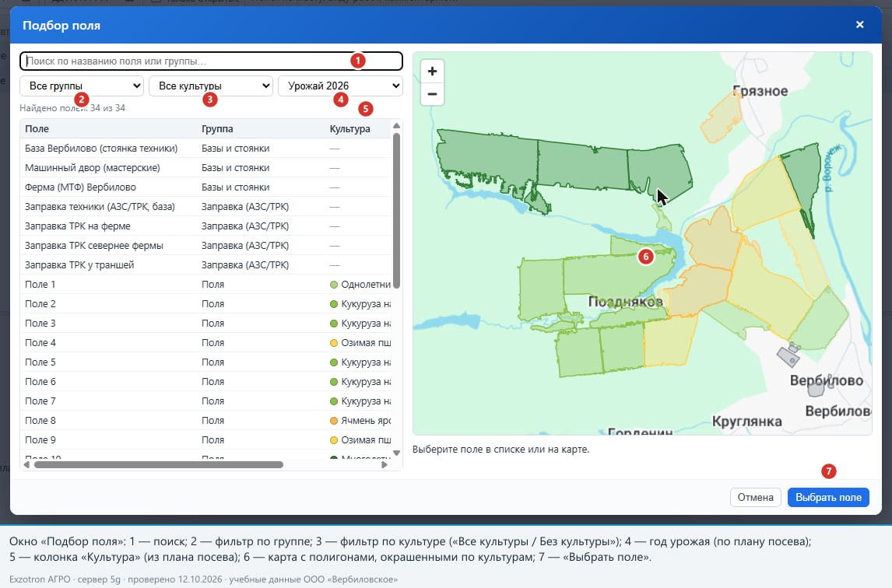Close the «Подбор поля» dialog

pos(859,24)
